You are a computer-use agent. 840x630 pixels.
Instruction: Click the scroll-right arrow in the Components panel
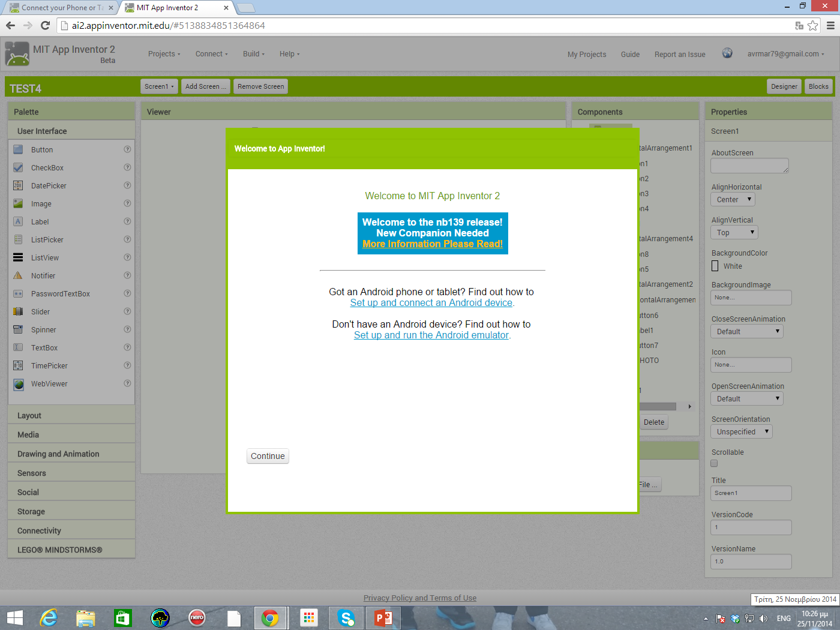[689, 406]
